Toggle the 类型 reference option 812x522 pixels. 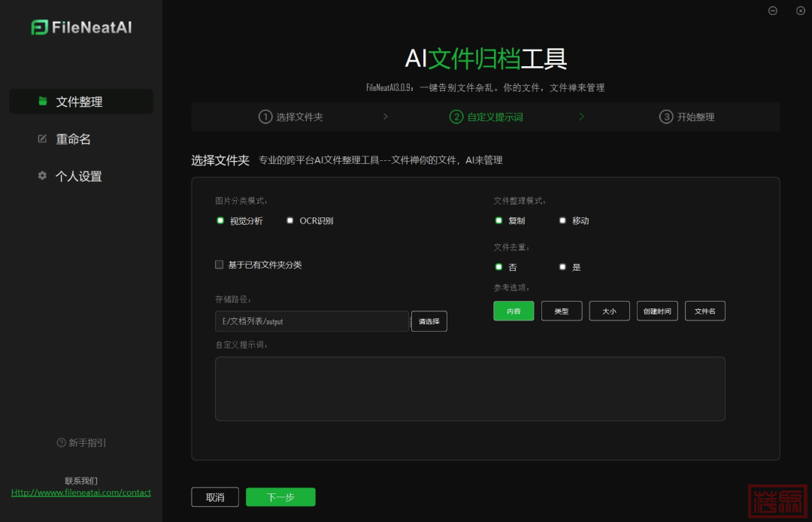pos(562,311)
